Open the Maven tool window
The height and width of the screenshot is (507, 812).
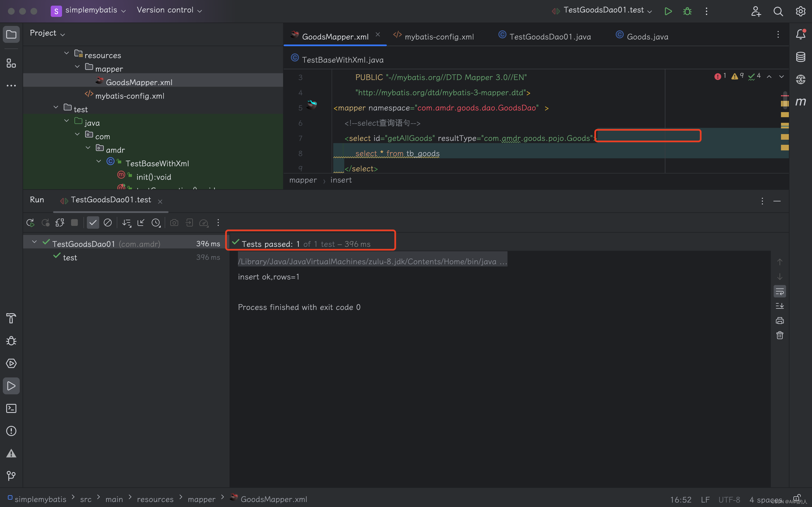[801, 101]
